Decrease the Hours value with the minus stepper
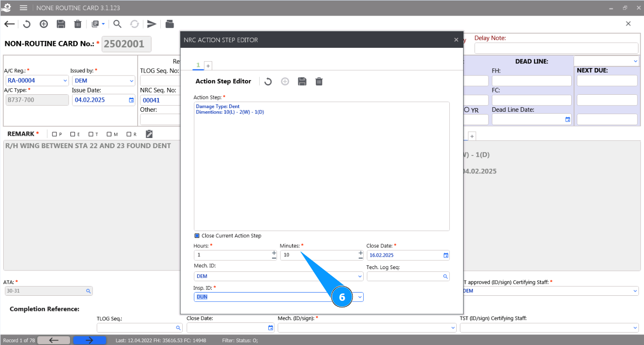The image size is (644, 345). pyautogui.click(x=274, y=258)
